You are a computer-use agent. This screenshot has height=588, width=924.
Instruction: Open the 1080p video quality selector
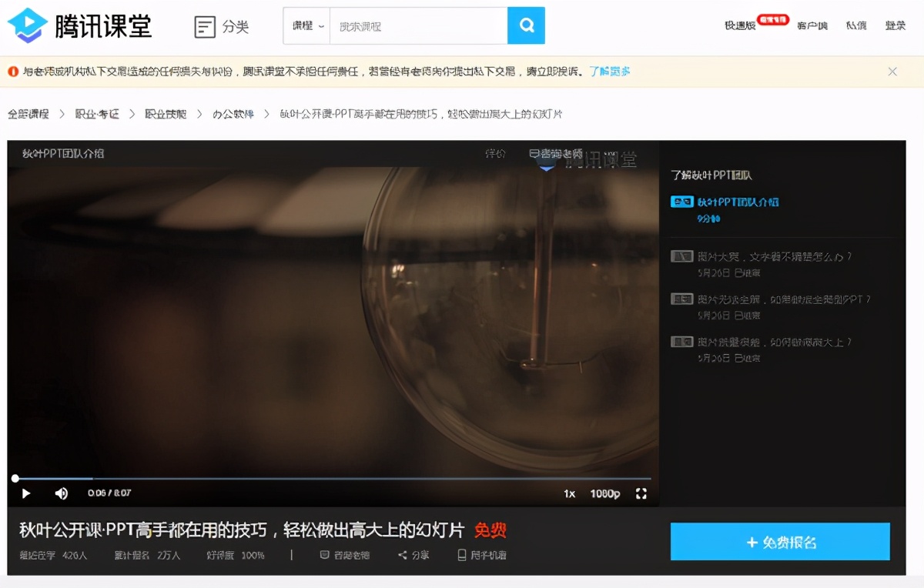coord(605,493)
